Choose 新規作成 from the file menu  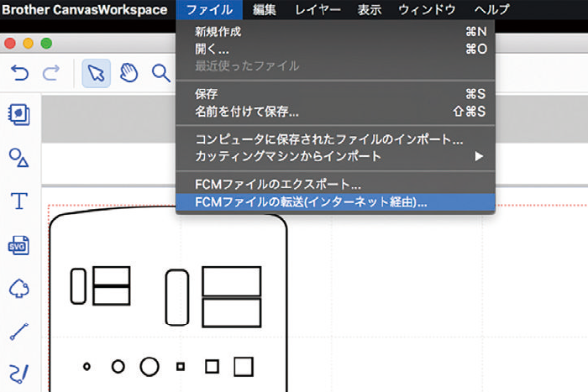(x=336, y=32)
